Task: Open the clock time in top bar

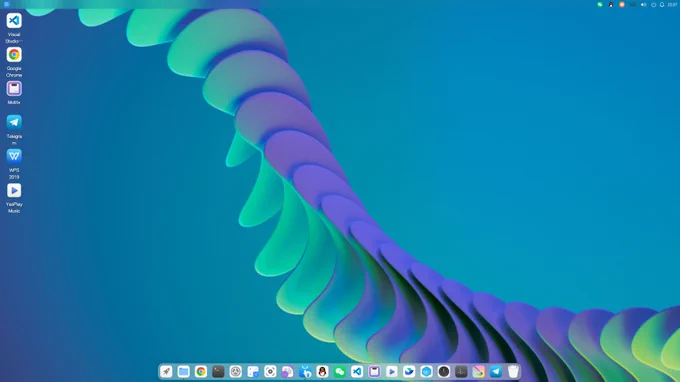Action: [672, 5]
